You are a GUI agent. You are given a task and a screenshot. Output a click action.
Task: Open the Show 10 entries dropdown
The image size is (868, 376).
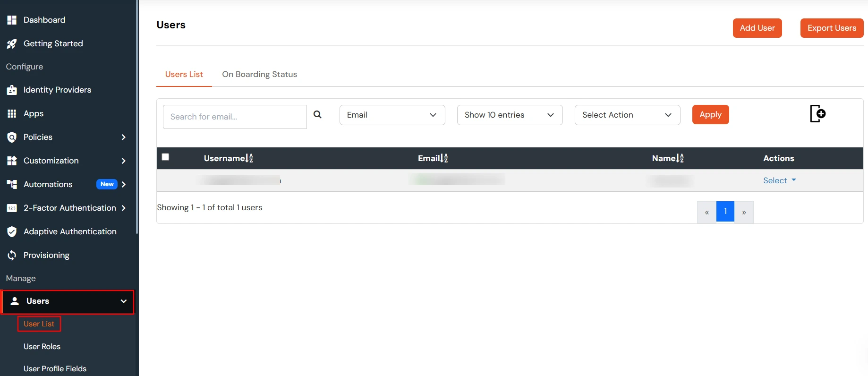[510, 115]
